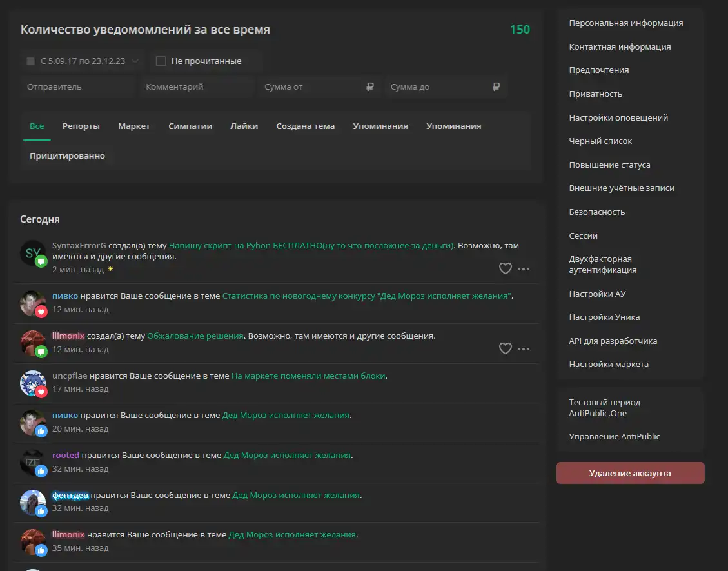The width and height of the screenshot is (728, 571).
Task: Click the total notifications count 150
Action: coord(520,29)
